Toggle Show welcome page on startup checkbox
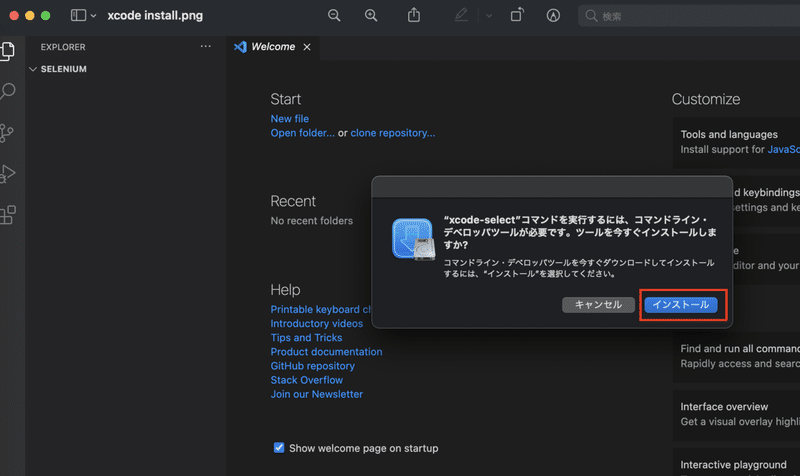 (279, 448)
